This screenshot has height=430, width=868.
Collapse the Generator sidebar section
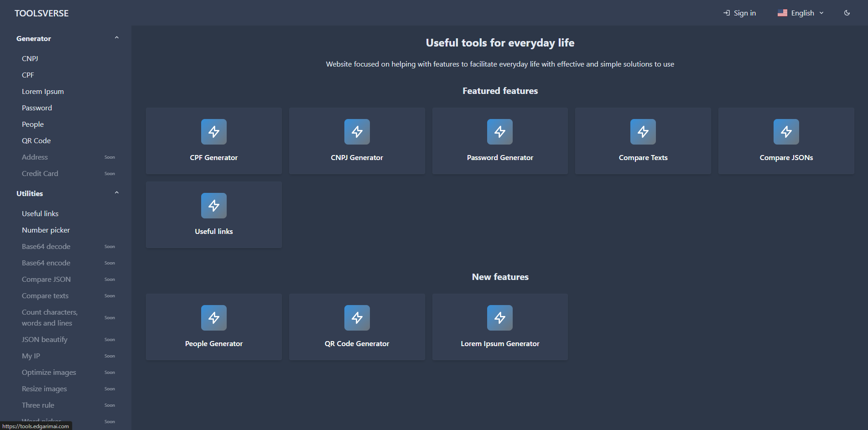117,37
